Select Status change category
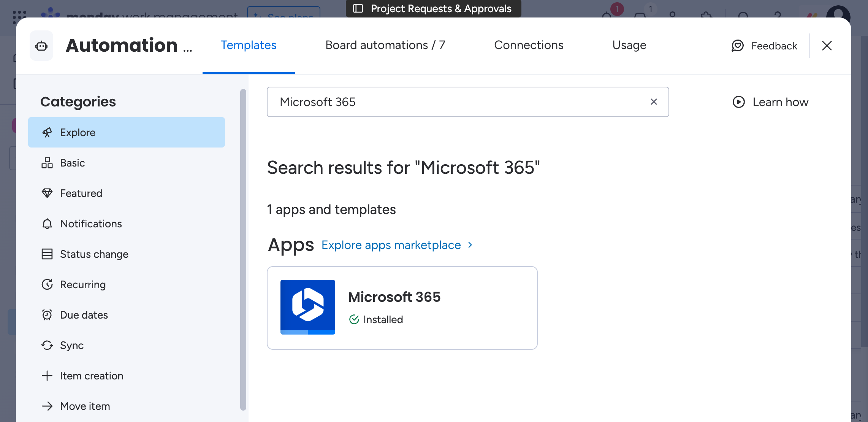The width and height of the screenshot is (868, 422). click(94, 254)
